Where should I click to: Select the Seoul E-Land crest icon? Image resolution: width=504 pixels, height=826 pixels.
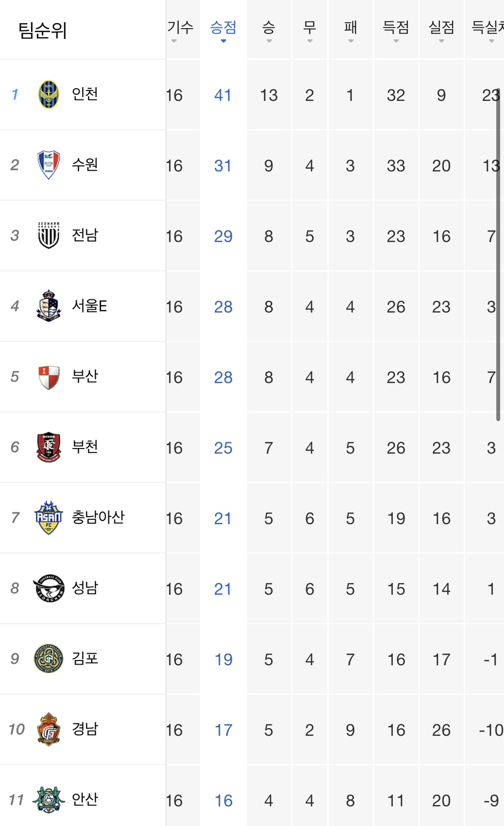pyautogui.click(x=49, y=306)
